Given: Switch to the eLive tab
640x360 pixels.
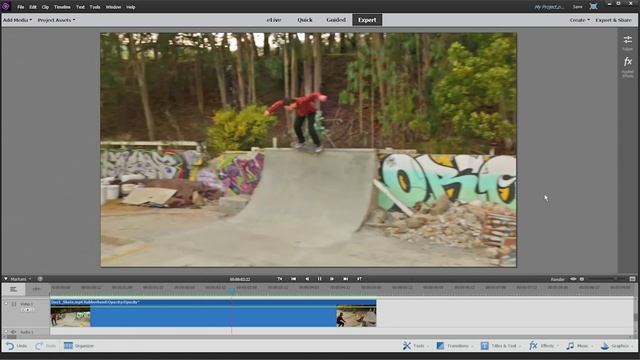Looking at the screenshot, I should point(274,20).
